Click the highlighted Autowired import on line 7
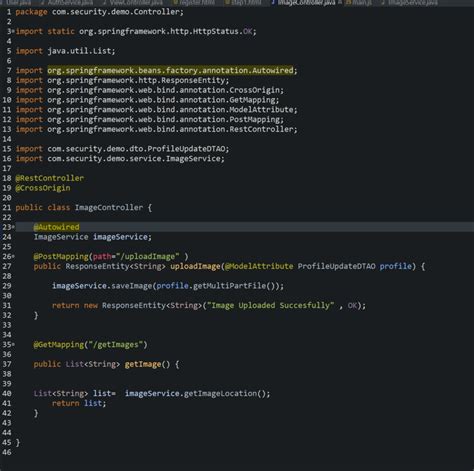This screenshot has width=474, height=471. point(170,70)
